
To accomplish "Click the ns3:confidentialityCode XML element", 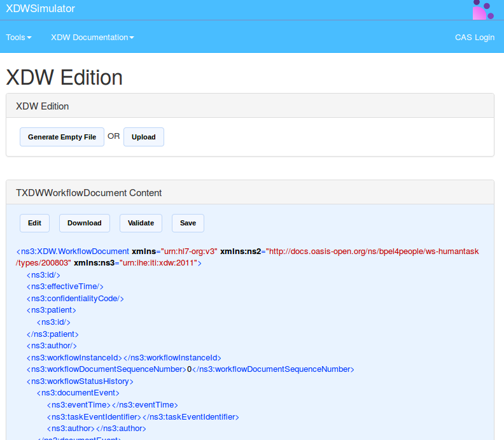I will coord(75,298).
